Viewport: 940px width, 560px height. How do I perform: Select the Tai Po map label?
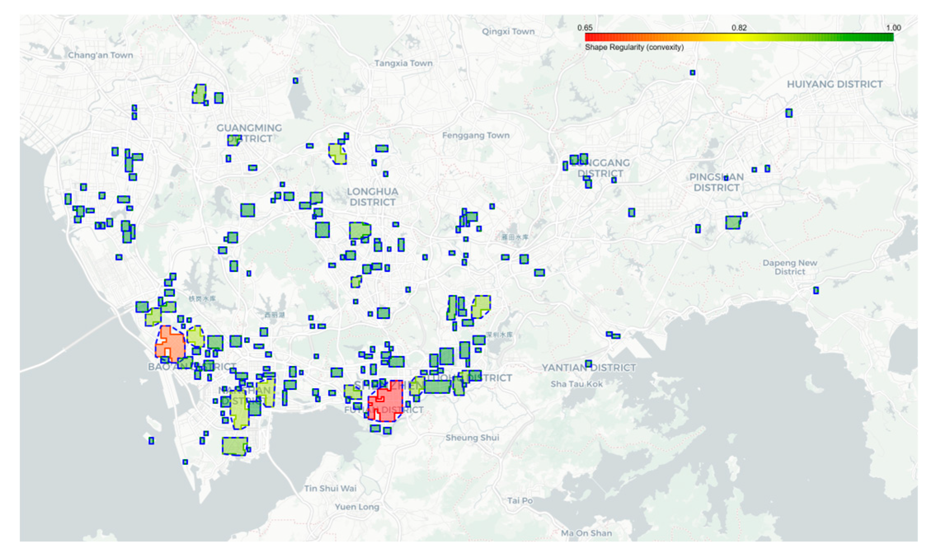[x=519, y=500]
